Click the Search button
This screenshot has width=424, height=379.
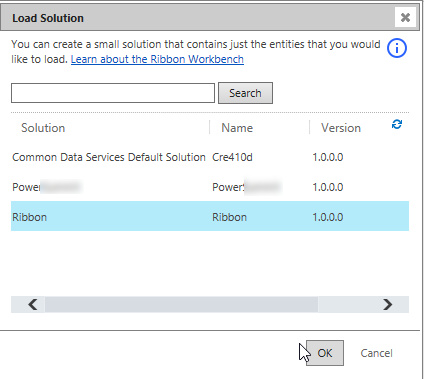tap(245, 93)
